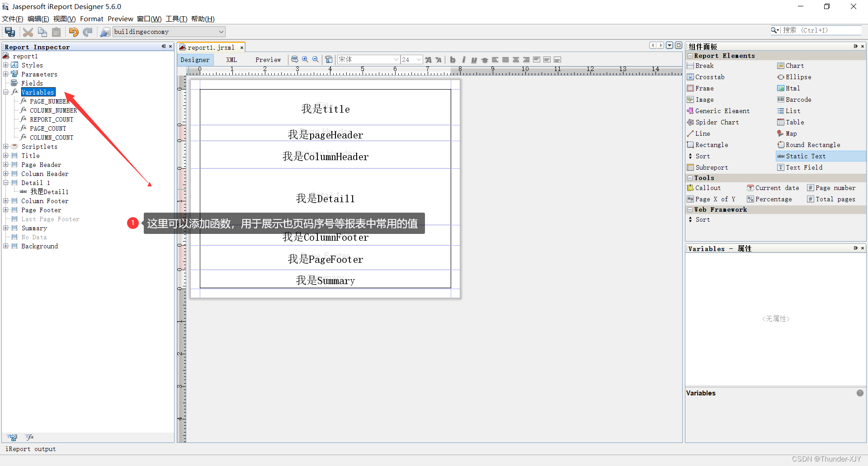Zoom out on the report designer
This screenshot has height=466, width=868.
(x=316, y=59)
